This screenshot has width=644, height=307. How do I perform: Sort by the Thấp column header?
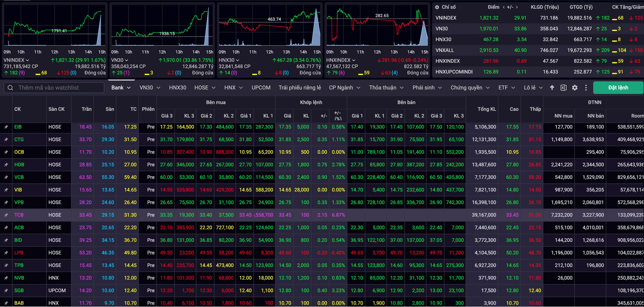click(535, 109)
